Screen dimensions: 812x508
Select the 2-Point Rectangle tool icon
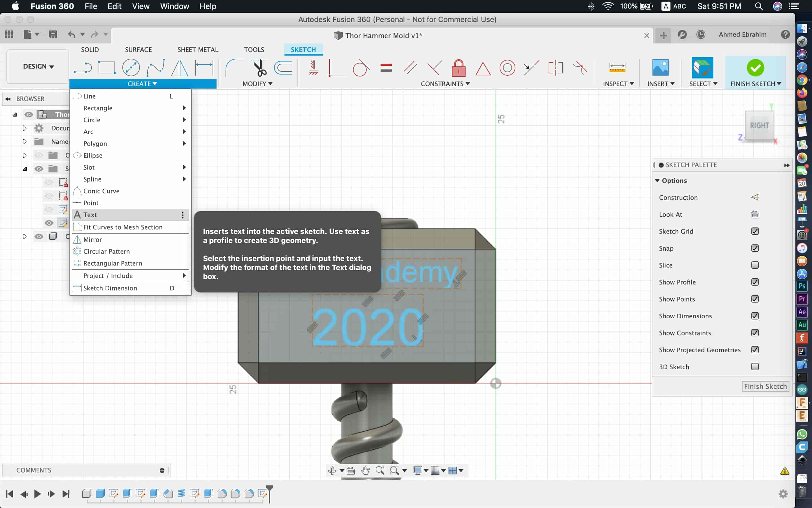coord(107,67)
